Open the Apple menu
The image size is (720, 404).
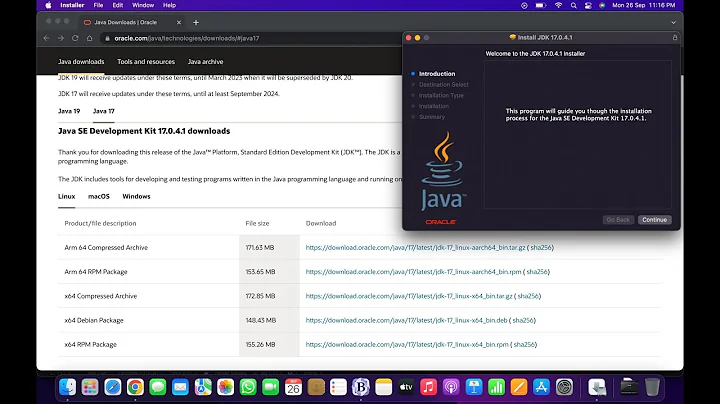point(48,6)
